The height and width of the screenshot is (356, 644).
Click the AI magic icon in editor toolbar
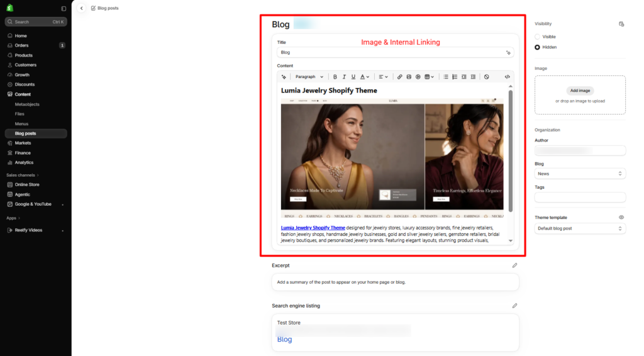pyautogui.click(x=284, y=77)
